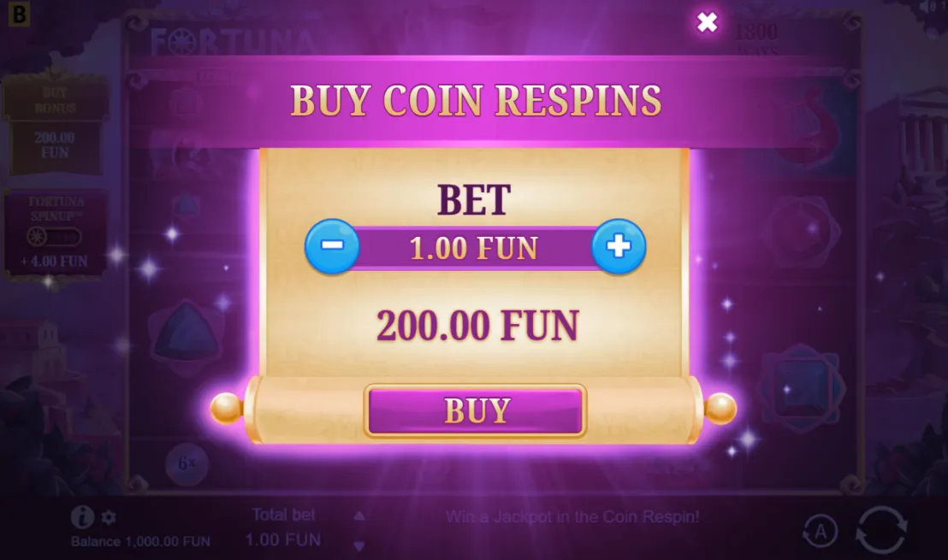Screen dimensions: 948x560
Task: Click the plus button to increase bet
Action: coord(619,246)
